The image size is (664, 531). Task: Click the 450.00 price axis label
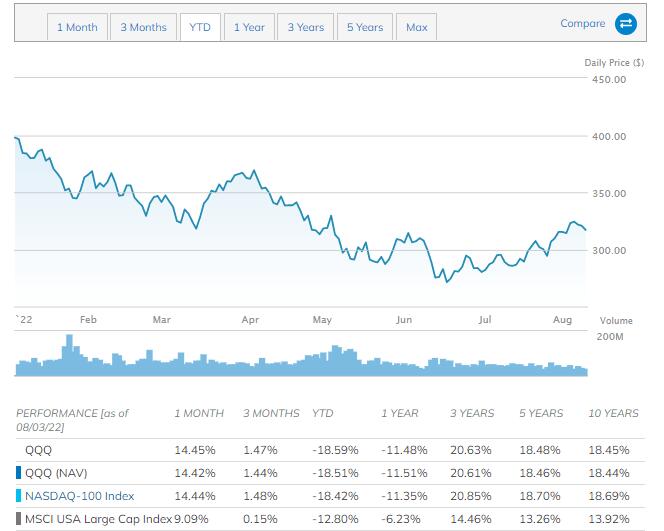tap(609, 80)
